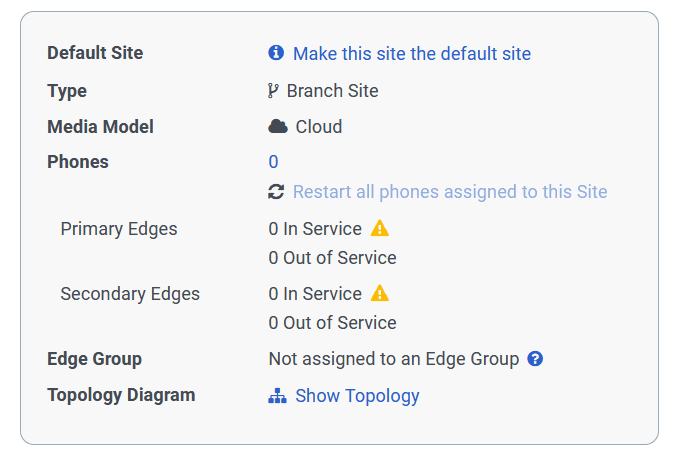This screenshot has width=683, height=458.
Task: Click Secondary Edges 0 Out of Service text
Action: pyautogui.click(x=332, y=323)
